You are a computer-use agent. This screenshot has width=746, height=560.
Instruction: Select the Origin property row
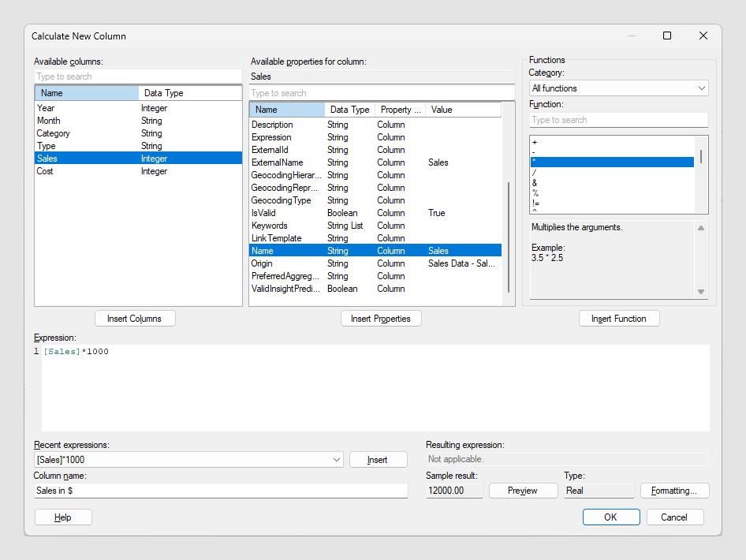coord(375,263)
